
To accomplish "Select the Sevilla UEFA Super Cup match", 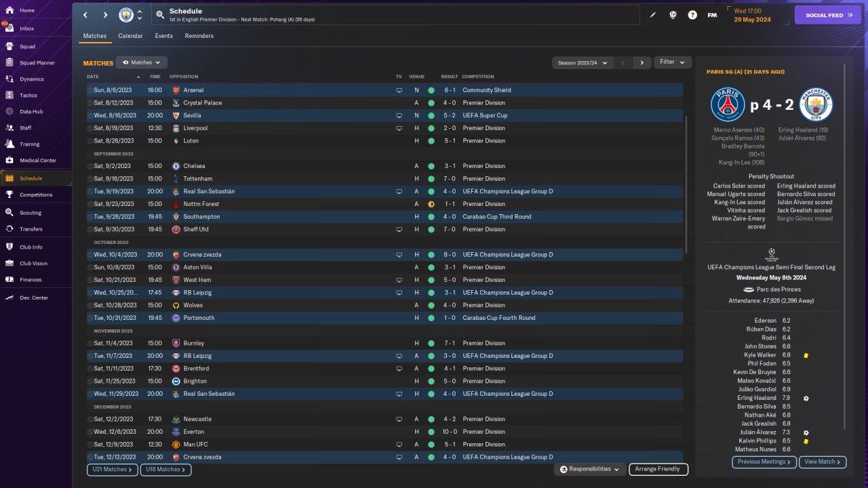I will click(384, 115).
